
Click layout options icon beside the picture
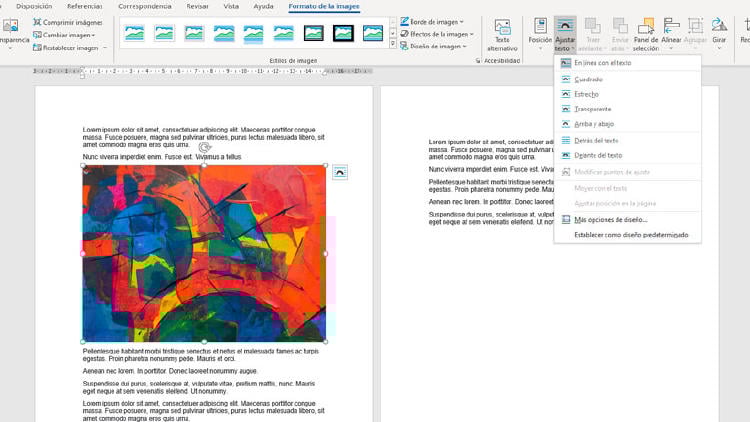pos(340,173)
